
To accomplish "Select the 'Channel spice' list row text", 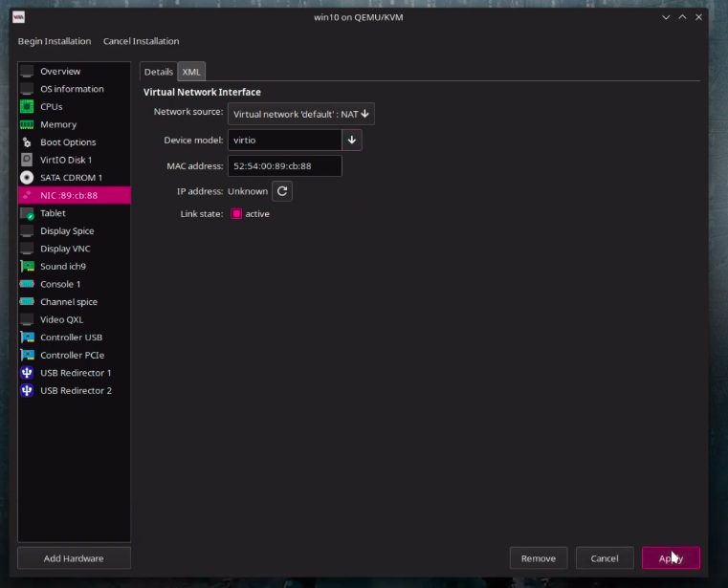I will point(69,302).
